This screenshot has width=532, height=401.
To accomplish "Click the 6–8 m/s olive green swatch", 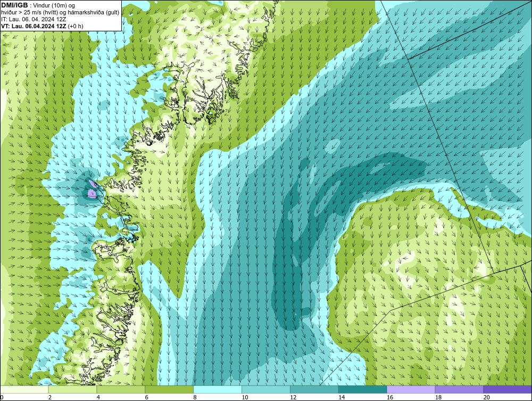I will click(x=169, y=389).
